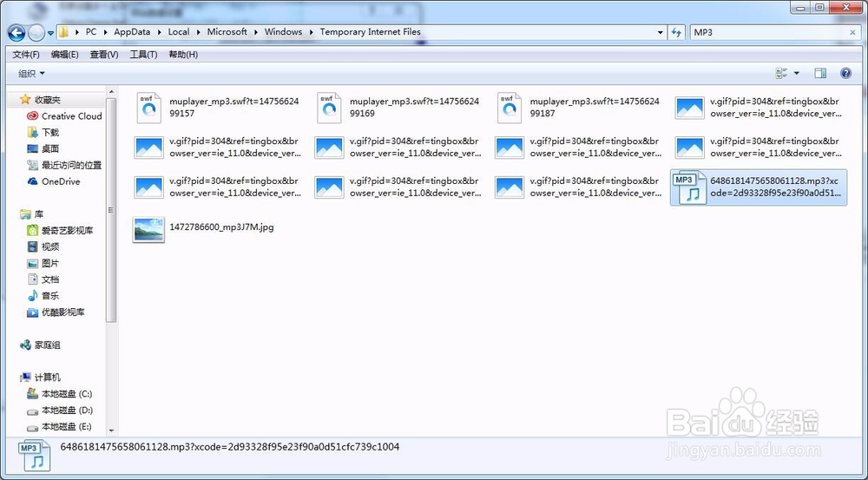Open 本地磁盘 (E:) drive

click(x=60, y=427)
